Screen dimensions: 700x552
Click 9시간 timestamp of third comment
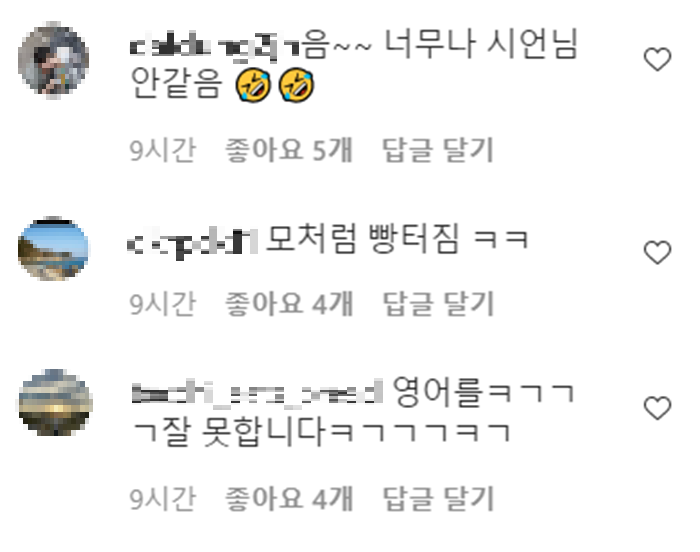[162, 498]
